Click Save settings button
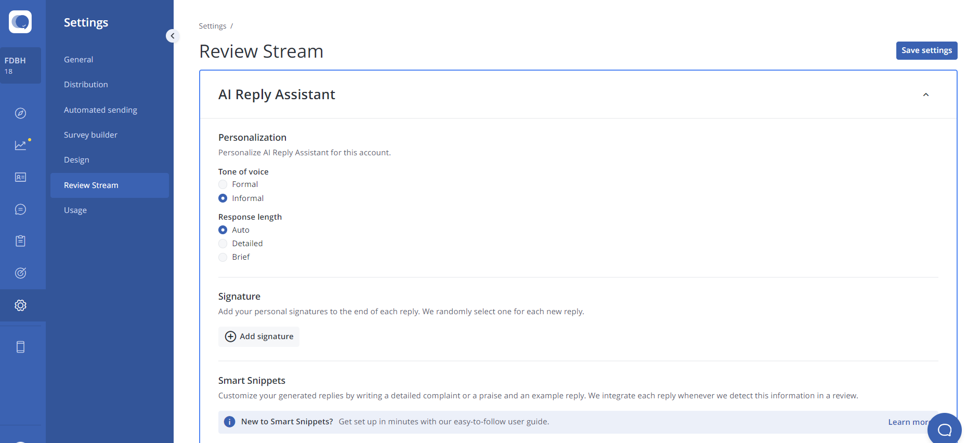 tap(926, 50)
